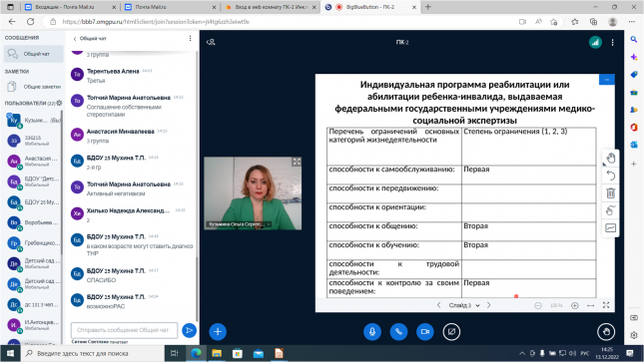Viewport: 644px width, 362px height.
Task: Select user И.Антонцев... in users list
Action: (34, 325)
